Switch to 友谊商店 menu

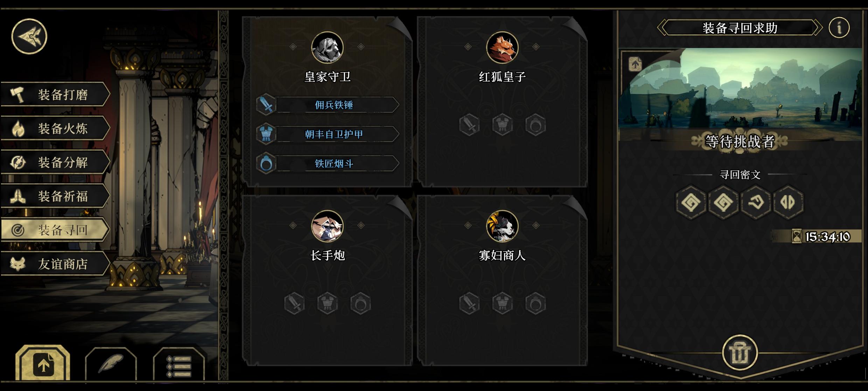coord(55,264)
